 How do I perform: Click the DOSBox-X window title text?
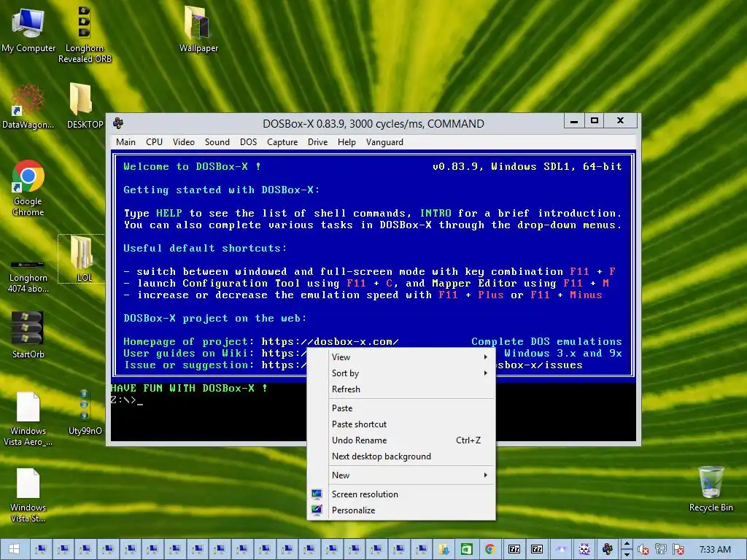(373, 124)
